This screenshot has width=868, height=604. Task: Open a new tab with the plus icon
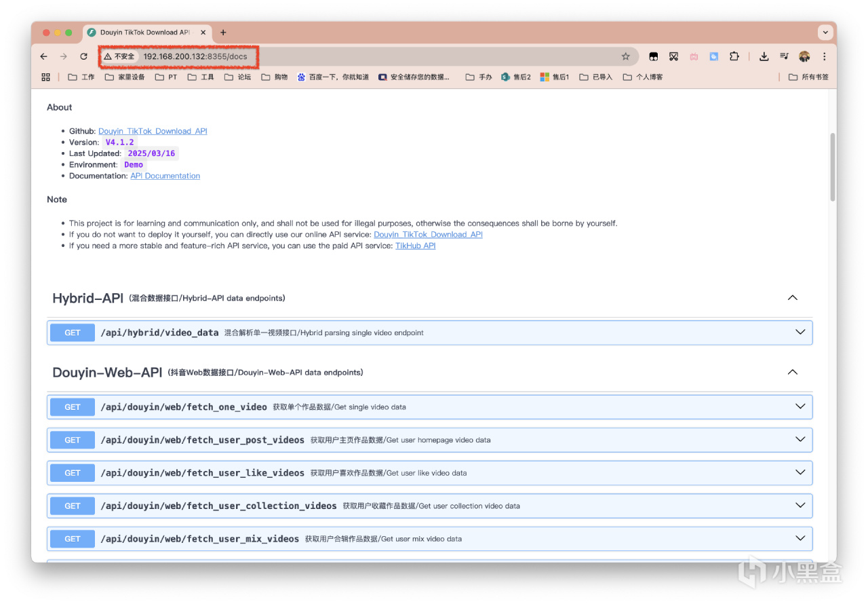click(223, 32)
